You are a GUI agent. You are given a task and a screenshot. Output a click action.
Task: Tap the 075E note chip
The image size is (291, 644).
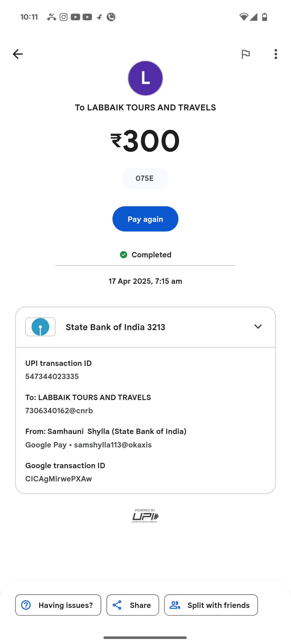click(145, 178)
